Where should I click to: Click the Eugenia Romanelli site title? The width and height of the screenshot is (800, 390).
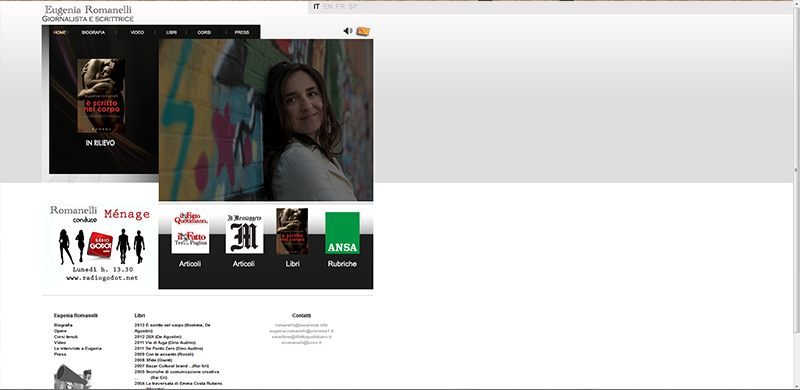tap(88, 10)
